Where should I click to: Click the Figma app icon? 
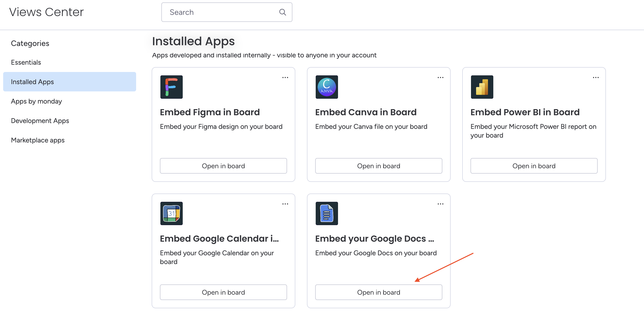pyautogui.click(x=171, y=87)
